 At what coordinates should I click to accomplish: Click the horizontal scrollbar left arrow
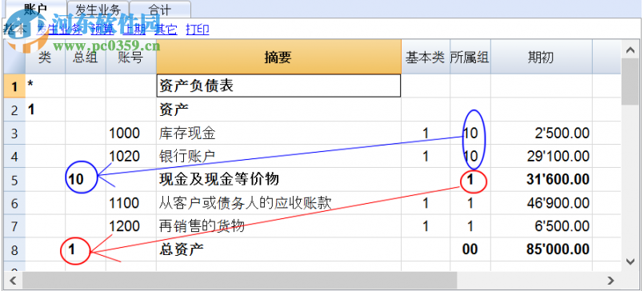pyautogui.click(x=13, y=281)
